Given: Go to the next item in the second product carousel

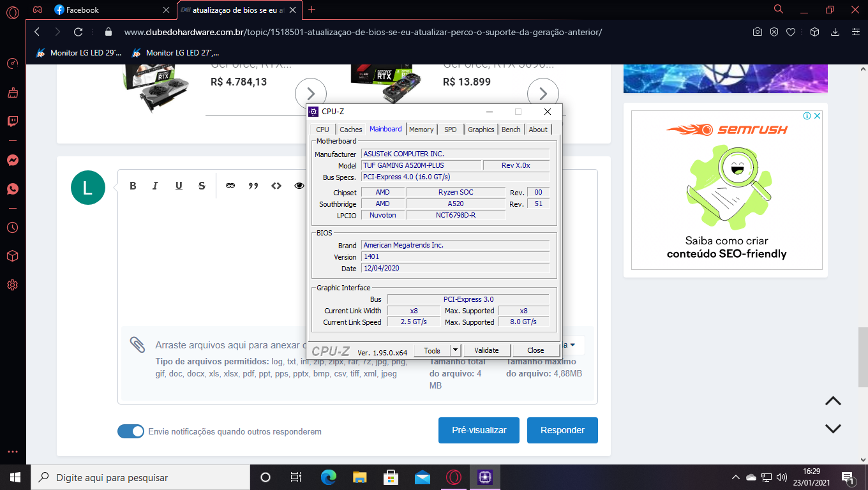Looking at the screenshot, I should click(x=543, y=94).
